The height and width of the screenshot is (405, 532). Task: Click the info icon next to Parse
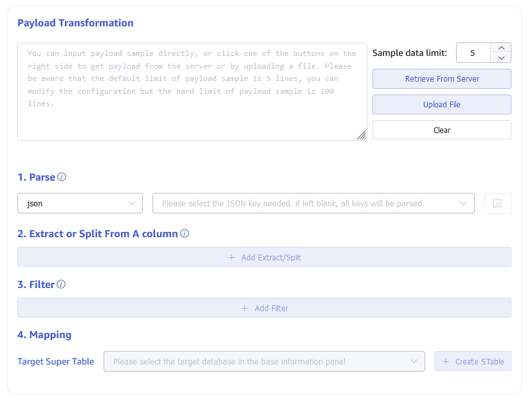[x=62, y=177]
